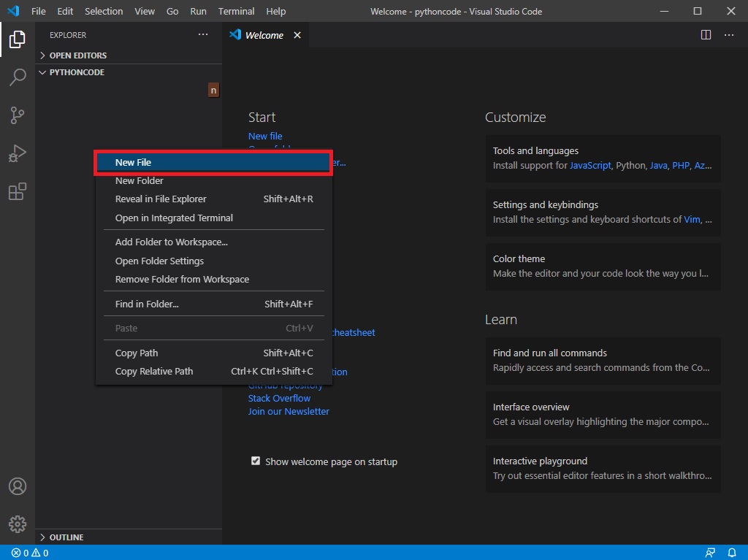Click the New file link under Start

(x=264, y=136)
